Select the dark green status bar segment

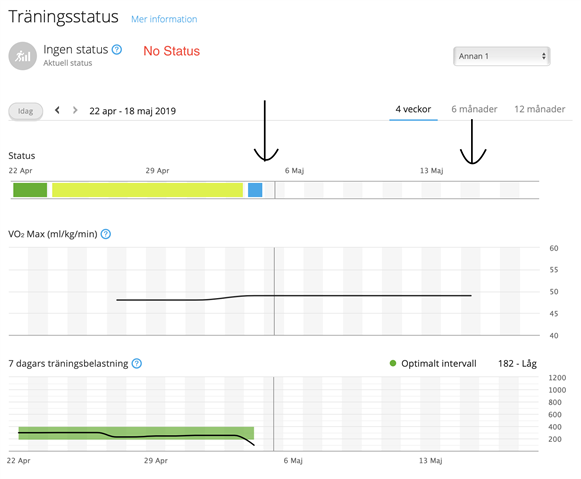click(30, 190)
